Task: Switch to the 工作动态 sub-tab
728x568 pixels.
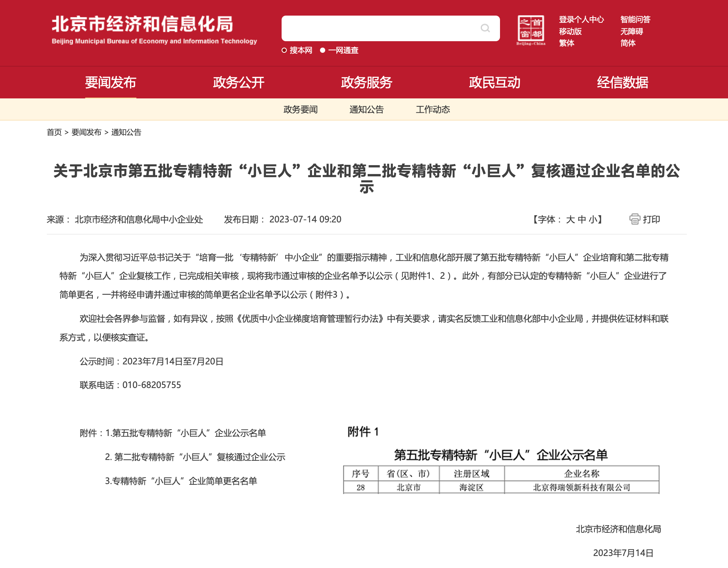Action: tap(433, 110)
